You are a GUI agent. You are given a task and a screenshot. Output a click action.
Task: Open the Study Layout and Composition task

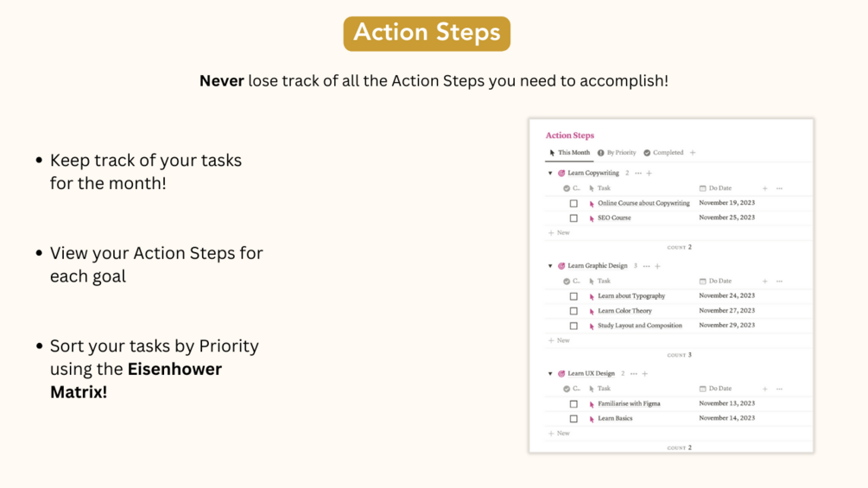click(x=640, y=326)
